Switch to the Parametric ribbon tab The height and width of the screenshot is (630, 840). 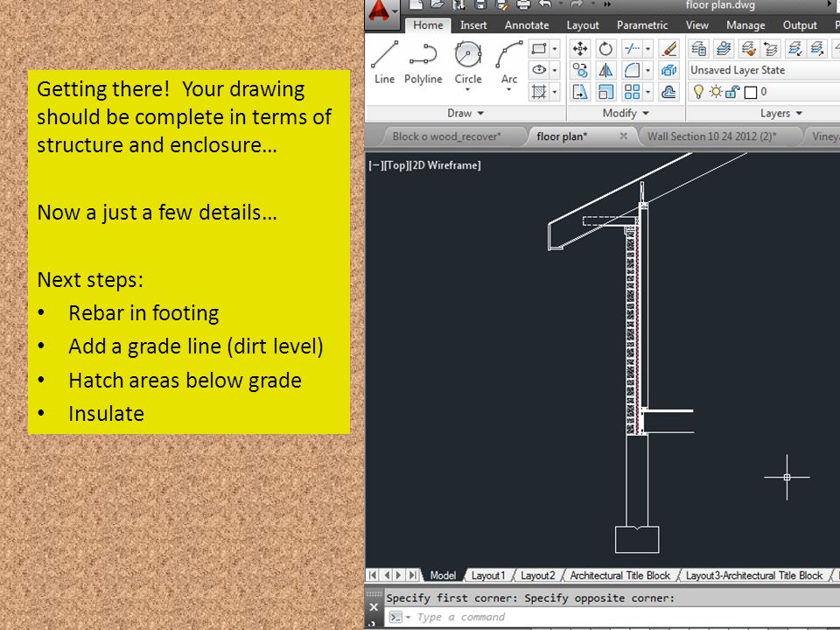point(642,25)
